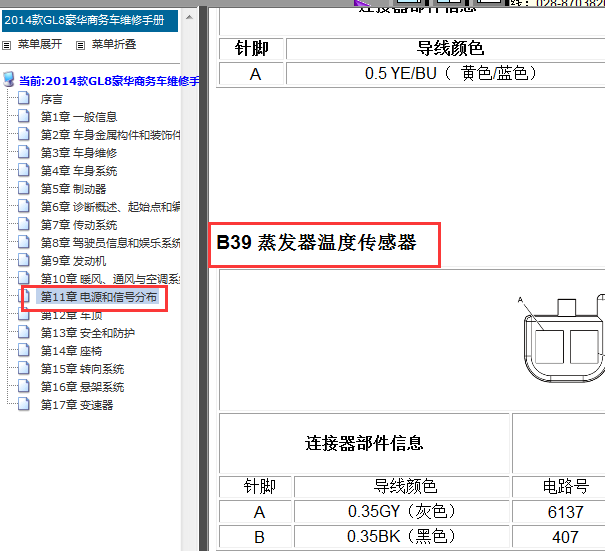Click the page icon beside 第13章 安全和防护

click(x=24, y=331)
